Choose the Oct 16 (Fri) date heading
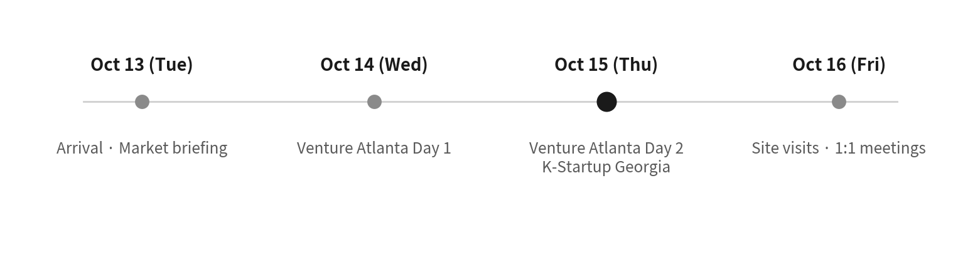The width and height of the screenshot is (980, 262). tap(839, 65)
